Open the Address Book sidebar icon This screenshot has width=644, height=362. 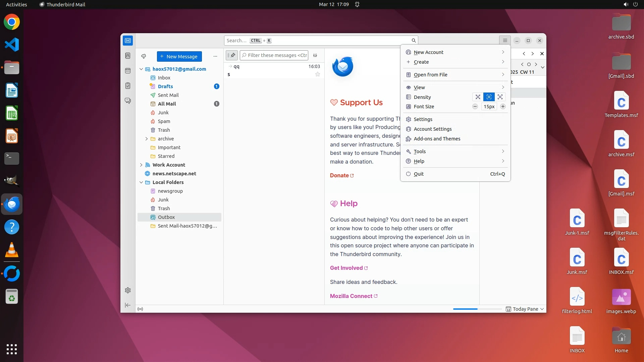128,56
